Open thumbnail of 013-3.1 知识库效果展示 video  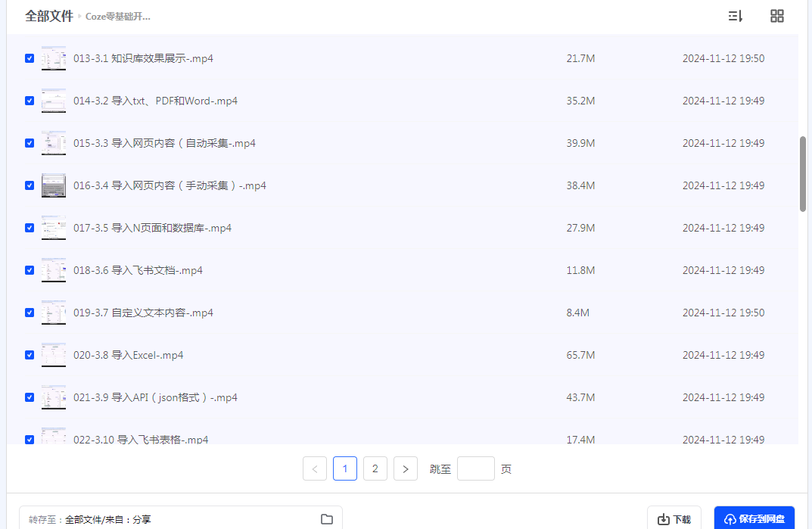[x=54, y=58]
